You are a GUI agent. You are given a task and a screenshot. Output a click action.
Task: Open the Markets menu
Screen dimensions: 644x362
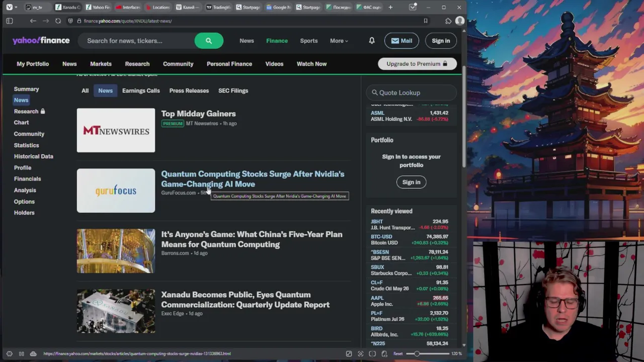[101, 64]
